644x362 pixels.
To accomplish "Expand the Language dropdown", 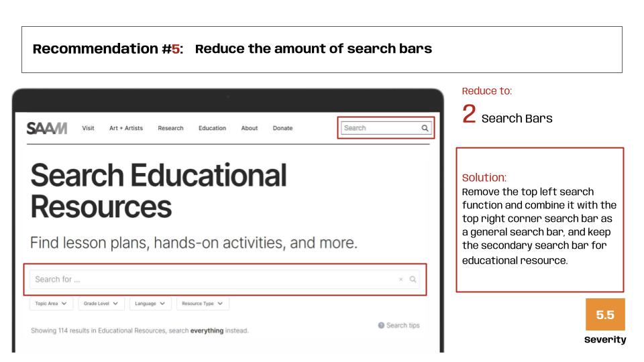I will 150,303.
